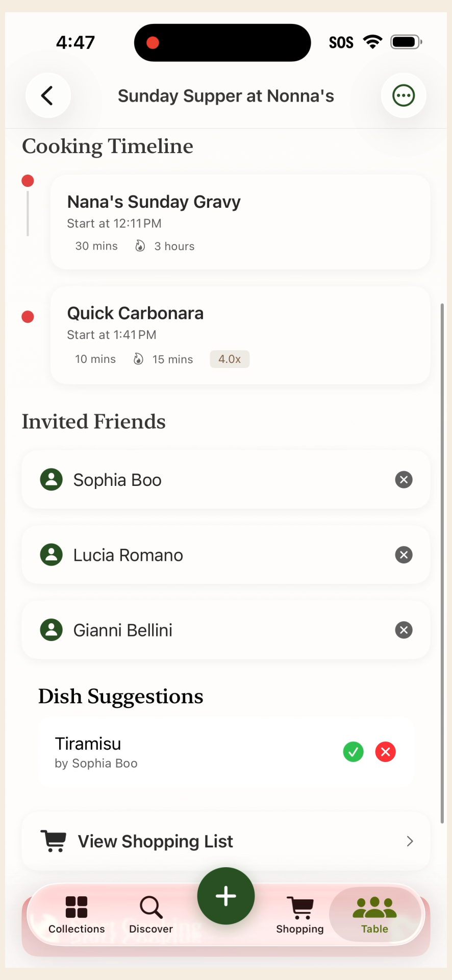Accept the Tiramisu dish suggestion

(x=353, y=752)
